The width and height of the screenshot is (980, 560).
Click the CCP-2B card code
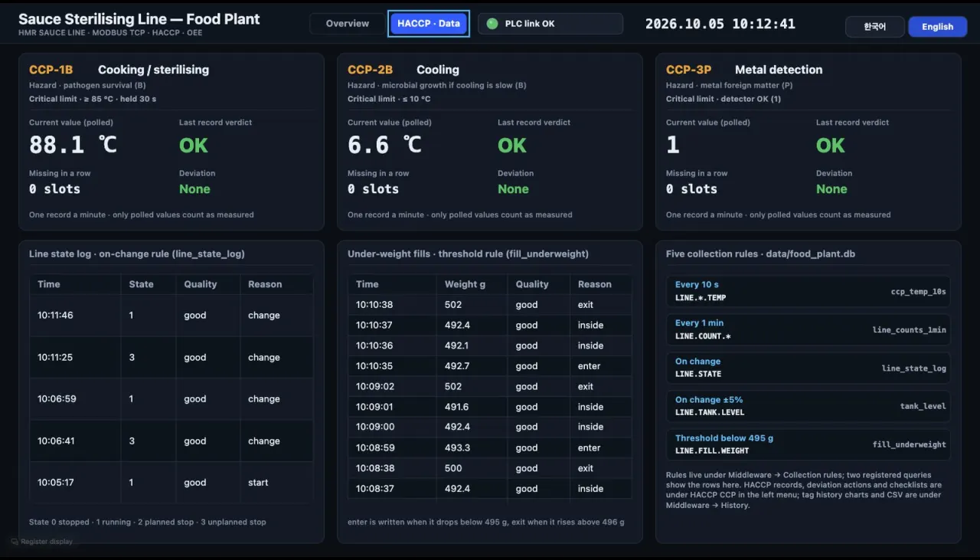pyautogui.click(x=370, y=70)
